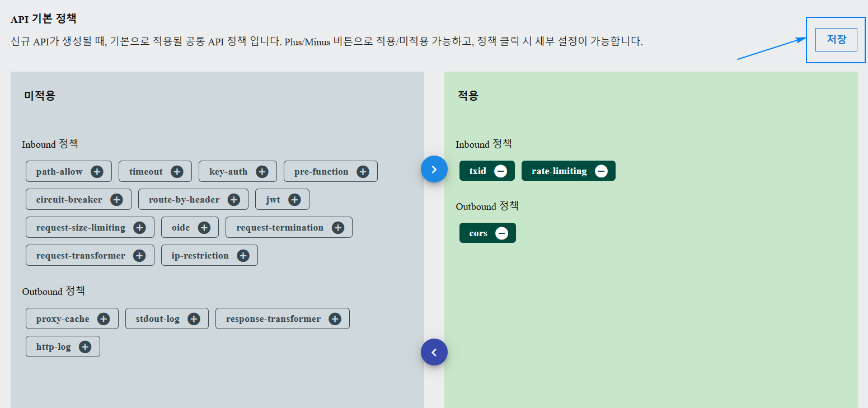This screenshot has height=408, width=868.
Task: Remove rate-limiting using the minus icon
Action: click(601, 171)
